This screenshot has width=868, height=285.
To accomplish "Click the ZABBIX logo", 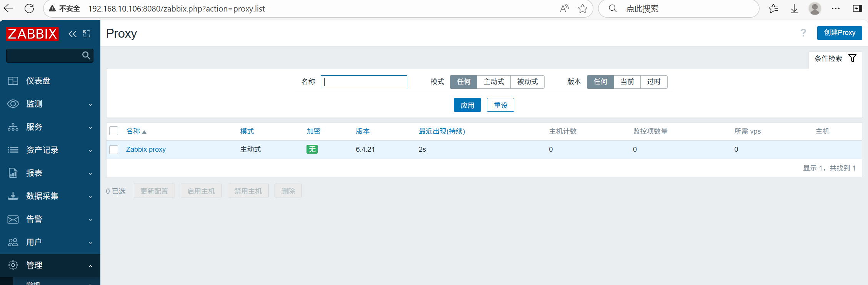I will 32,34.
